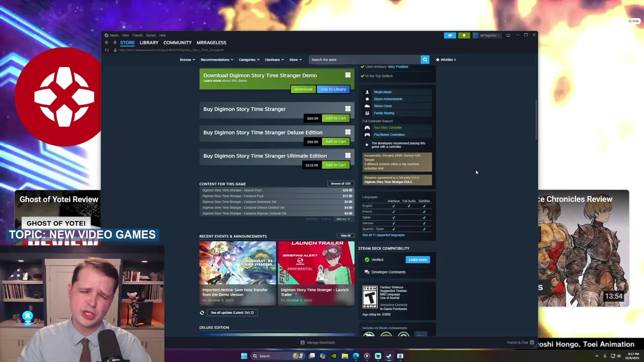Expand the Hardware dropdown
This screenshot has width=644, height=362.
point(274,59)
